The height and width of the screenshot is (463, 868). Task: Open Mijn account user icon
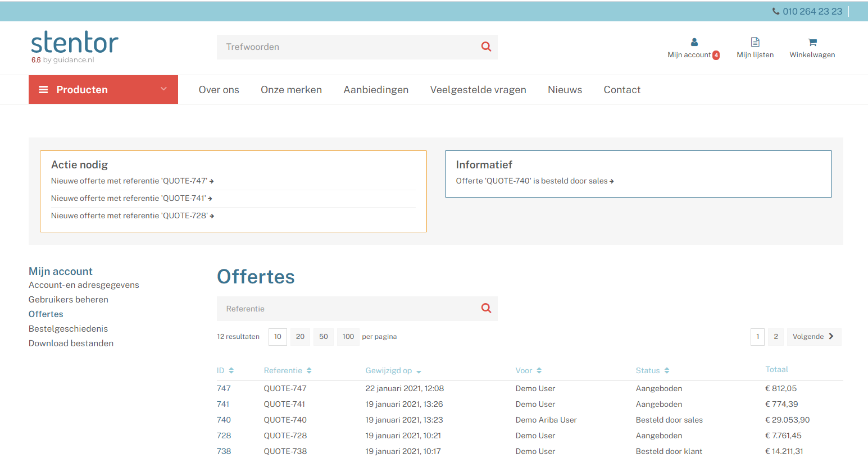694,42
